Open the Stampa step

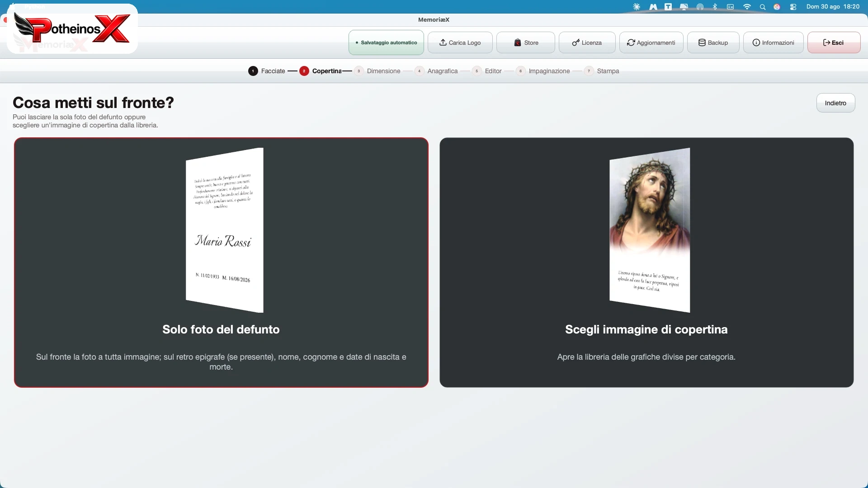(602, 71)
